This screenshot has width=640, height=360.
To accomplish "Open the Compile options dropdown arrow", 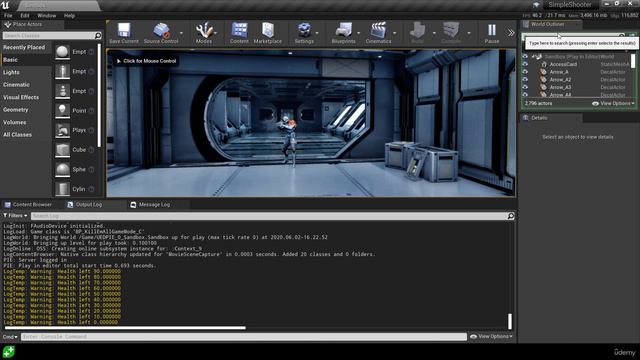I will [469, 33].
